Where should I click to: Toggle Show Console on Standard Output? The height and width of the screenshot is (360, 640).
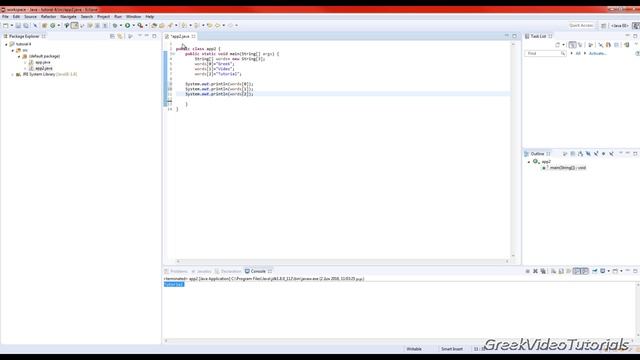pos(577,271)
